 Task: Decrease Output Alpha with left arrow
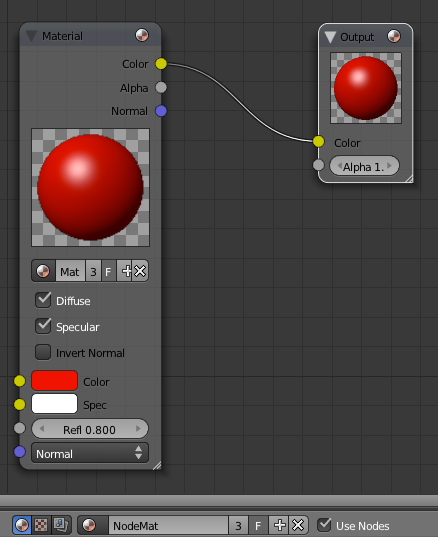coord(339,166)
